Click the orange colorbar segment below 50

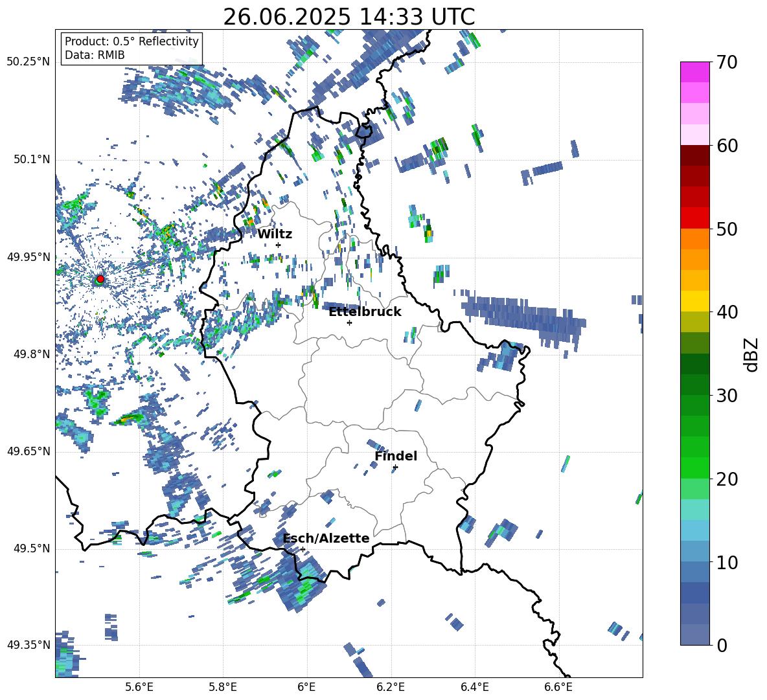coord(694,238)
